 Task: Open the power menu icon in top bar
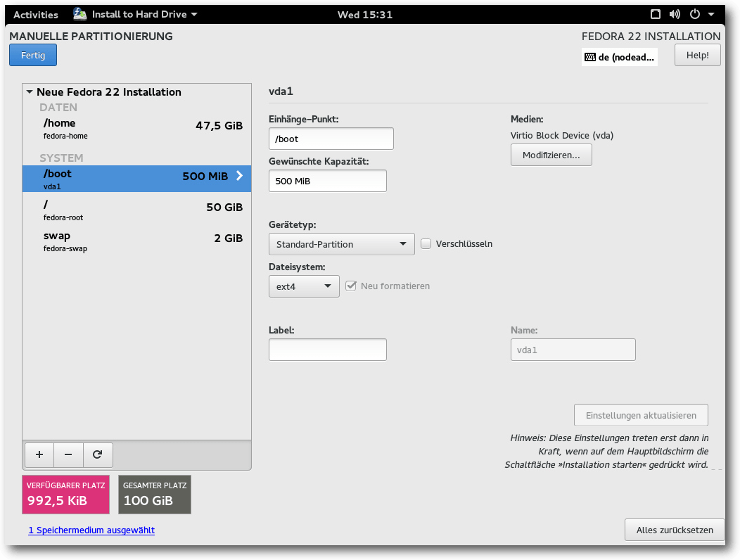695,14
